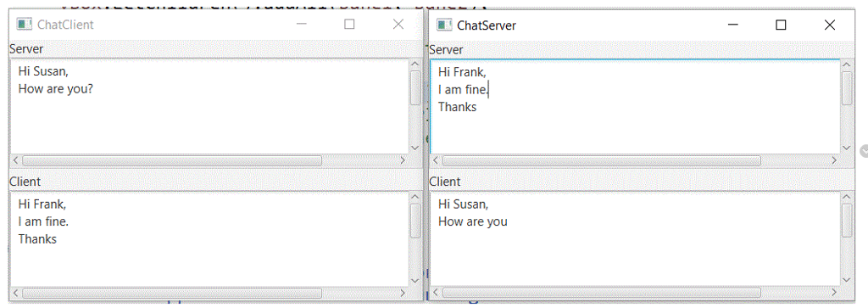Minimize the ChatClient window
The image size is (868, 308).
click(302, 25)
